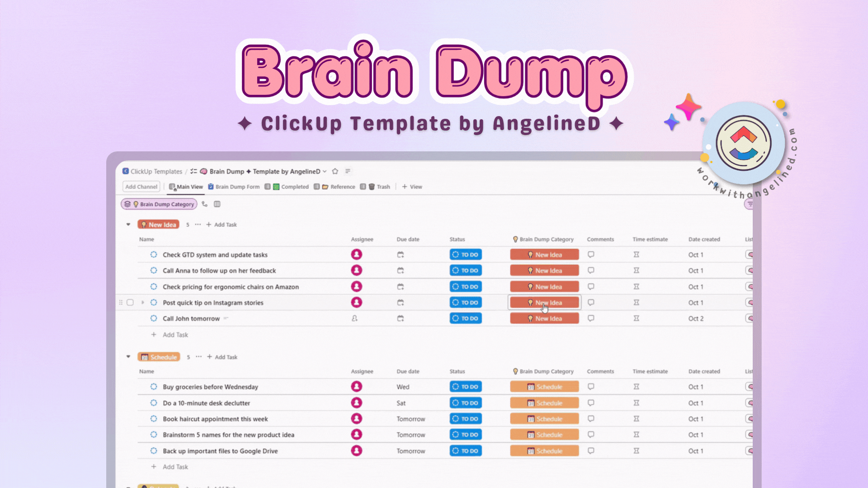Click Add Task below the Schedule tasks
Viewport: 868px width, 488px height.
[175, 467]
